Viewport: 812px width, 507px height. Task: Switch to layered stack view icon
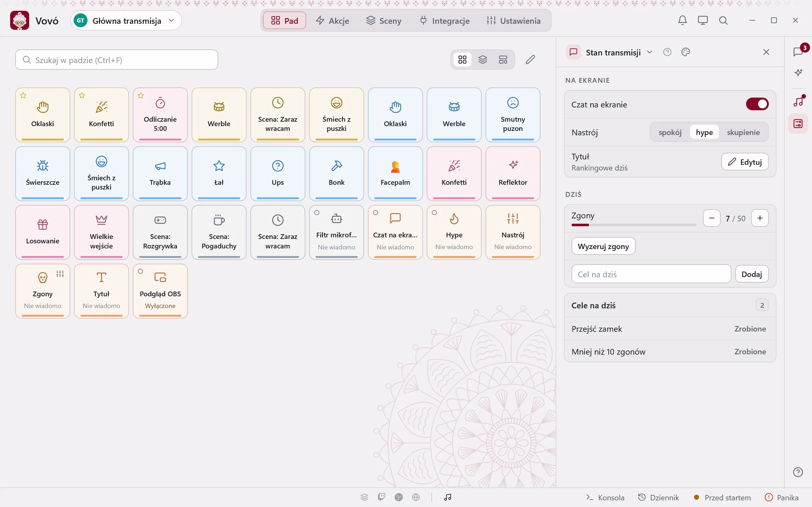[x=482, y=60]
